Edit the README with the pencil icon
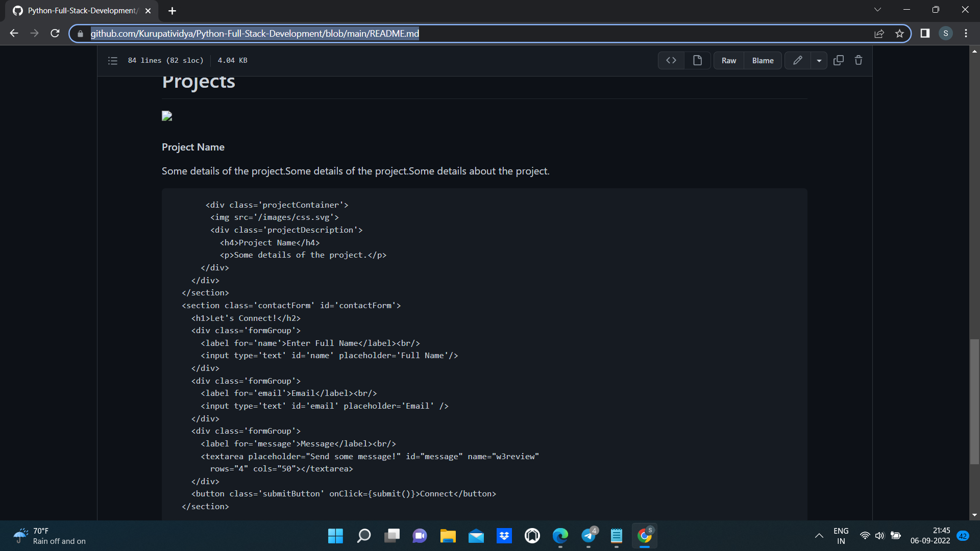 (798, 60)
